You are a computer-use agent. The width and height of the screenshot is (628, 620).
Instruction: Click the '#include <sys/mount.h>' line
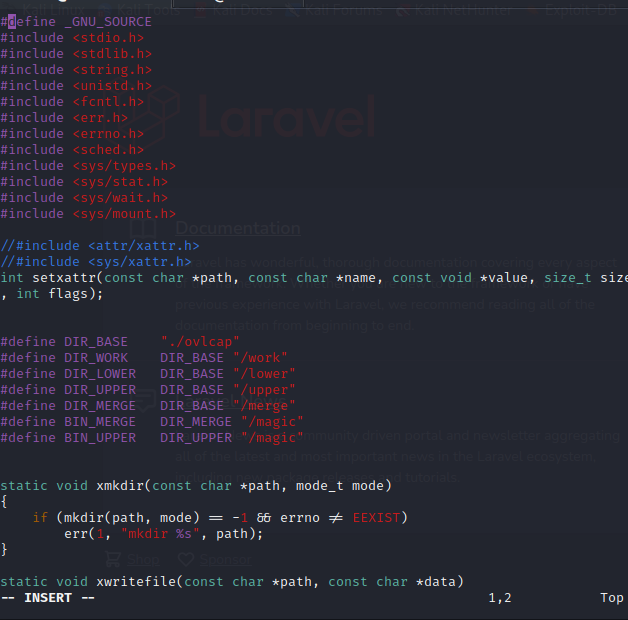pyautogui.click(x=88, y=214)
